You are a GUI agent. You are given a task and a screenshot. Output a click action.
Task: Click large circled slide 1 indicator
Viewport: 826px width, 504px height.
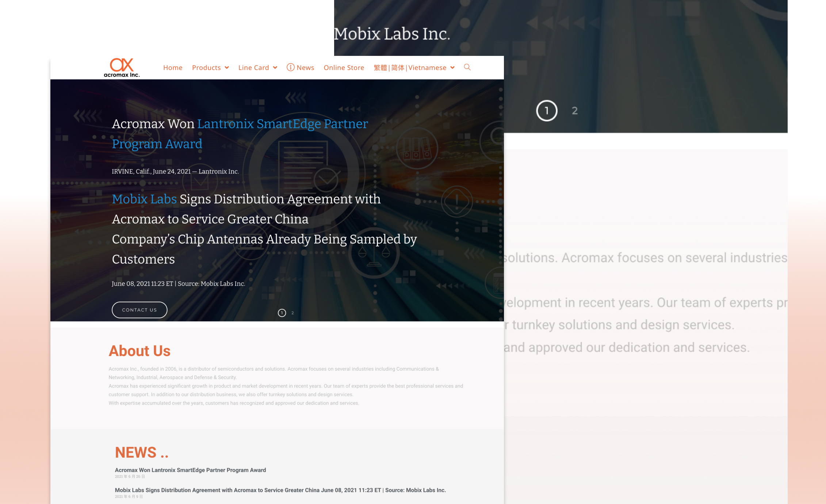(x=546, y=111)
